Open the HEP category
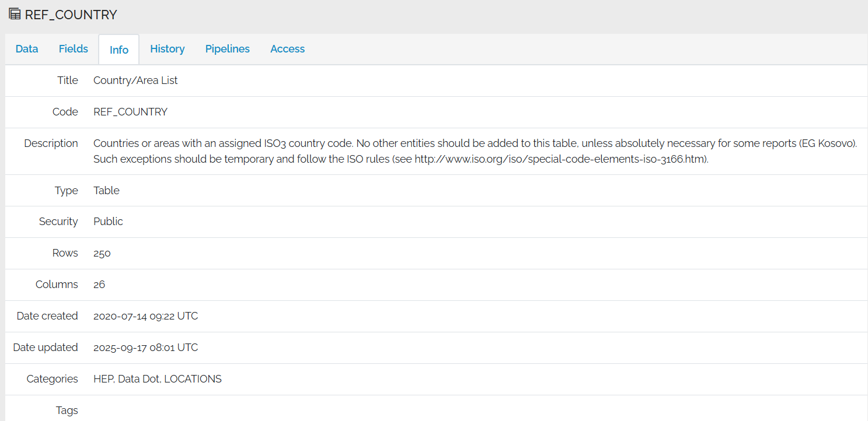The width and height of the screenshot is (868, 421). (102, 378)
